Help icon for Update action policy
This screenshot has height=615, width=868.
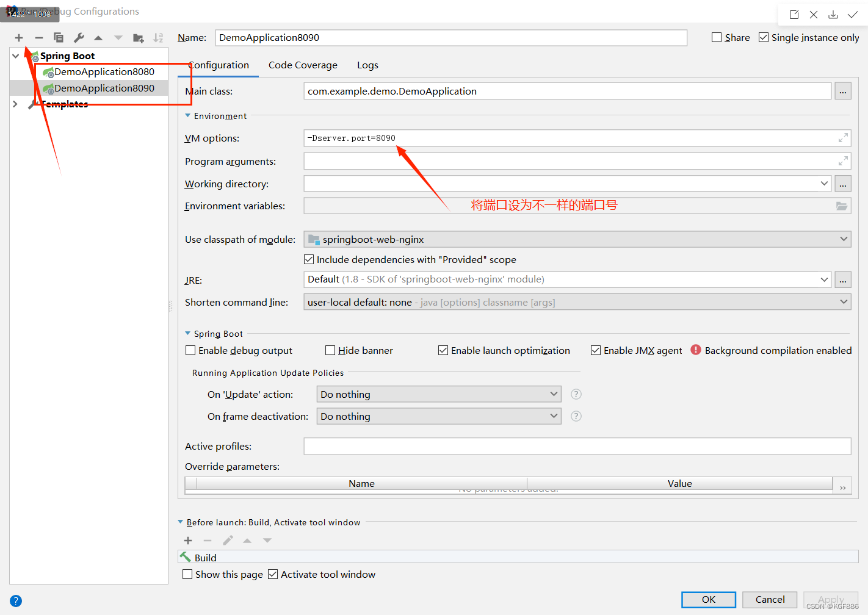pos(576,394)
